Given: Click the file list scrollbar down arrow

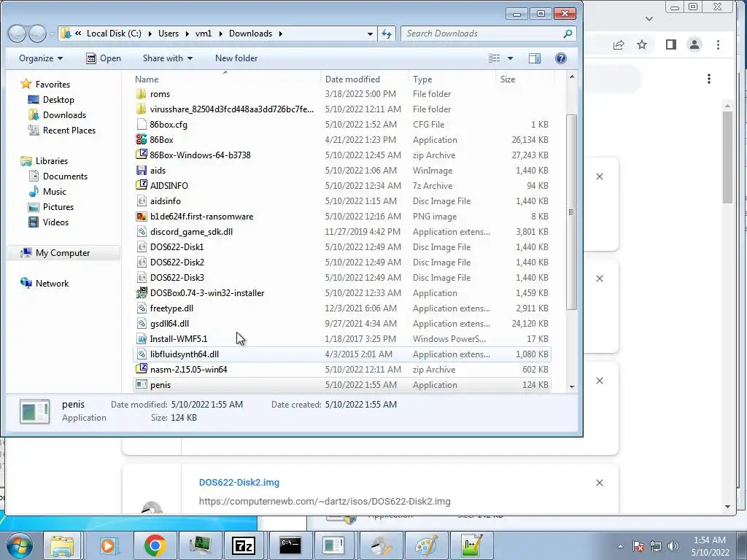Looking at the screenshot, I should [x=572, y=386].
